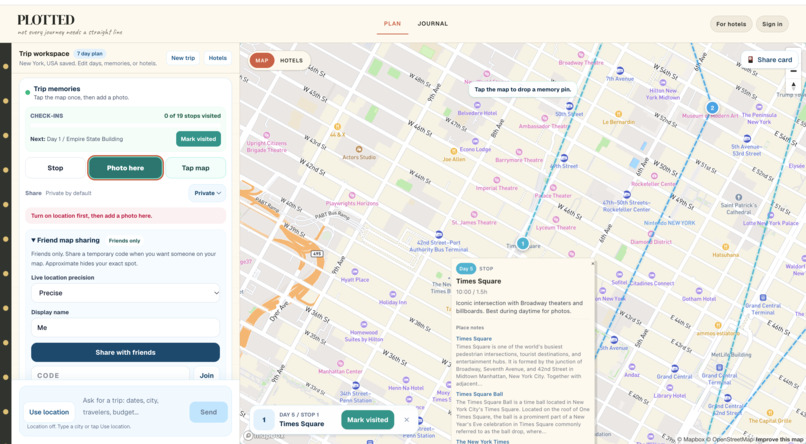This screenshot has width=806, height=444.
Task: Click the Homewood Suites by Hilton icon
Action: pyautogui.click(x=364, y=325)
